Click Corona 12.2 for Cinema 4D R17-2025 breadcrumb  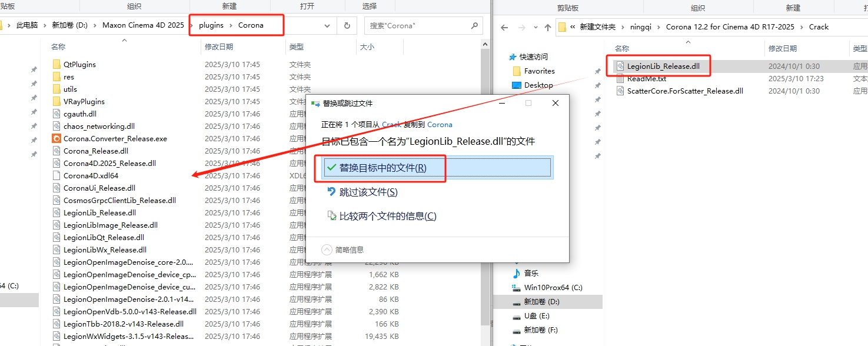(730, 26)
